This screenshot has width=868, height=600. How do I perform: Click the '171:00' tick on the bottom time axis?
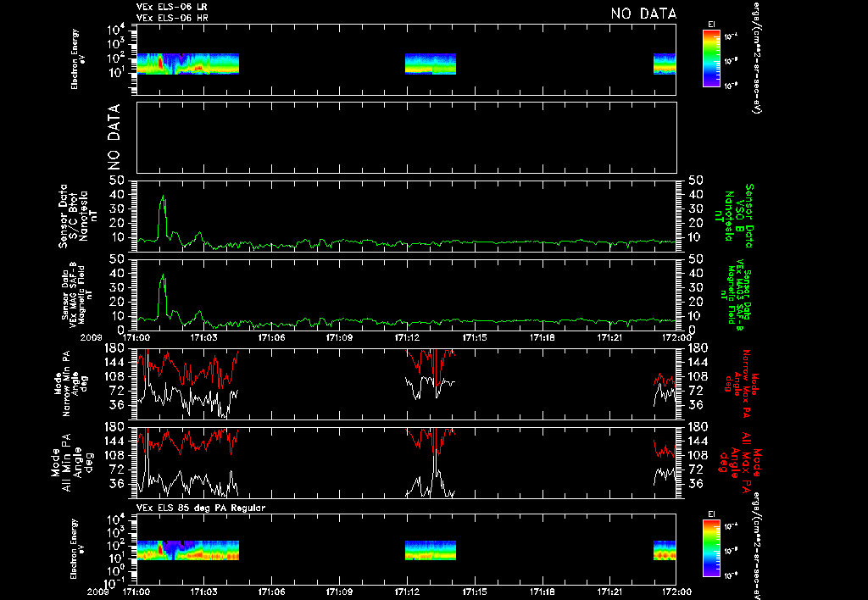(x=136, y=592)
